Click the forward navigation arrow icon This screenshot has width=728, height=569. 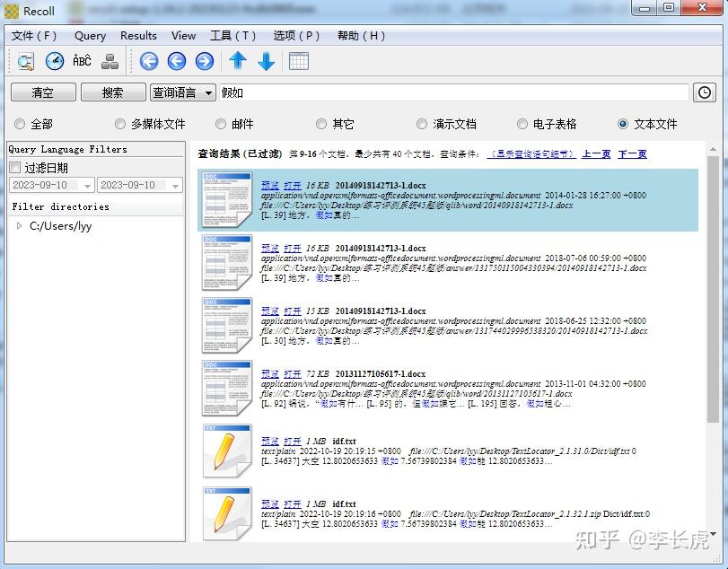click(204, 61)
